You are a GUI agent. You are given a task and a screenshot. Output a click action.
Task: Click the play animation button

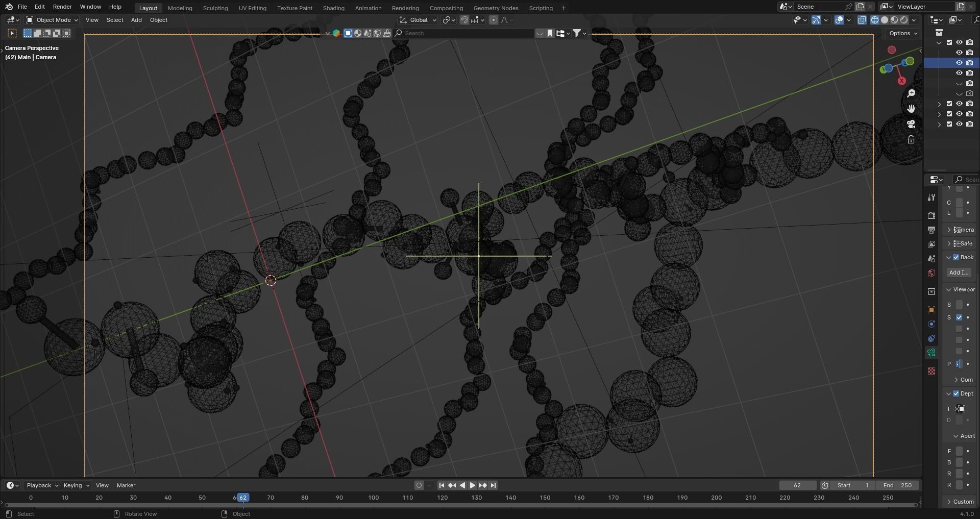[x=473, y=485]
